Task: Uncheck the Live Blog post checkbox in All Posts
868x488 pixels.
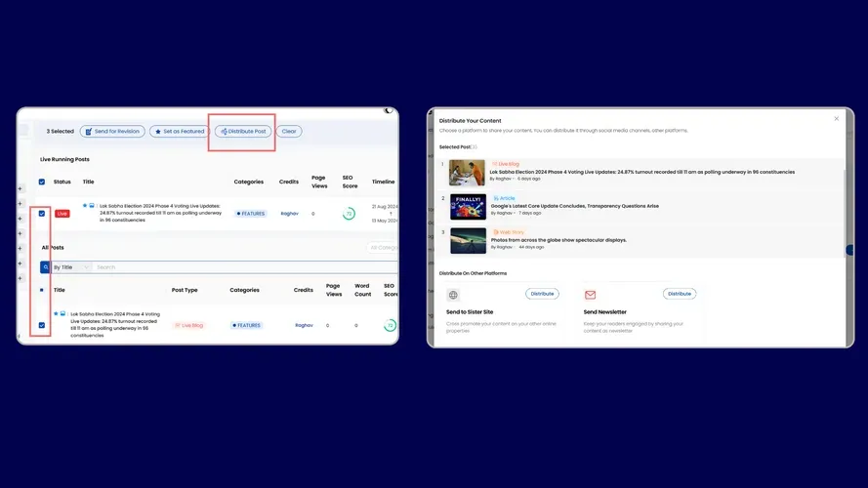Action: 41,325
